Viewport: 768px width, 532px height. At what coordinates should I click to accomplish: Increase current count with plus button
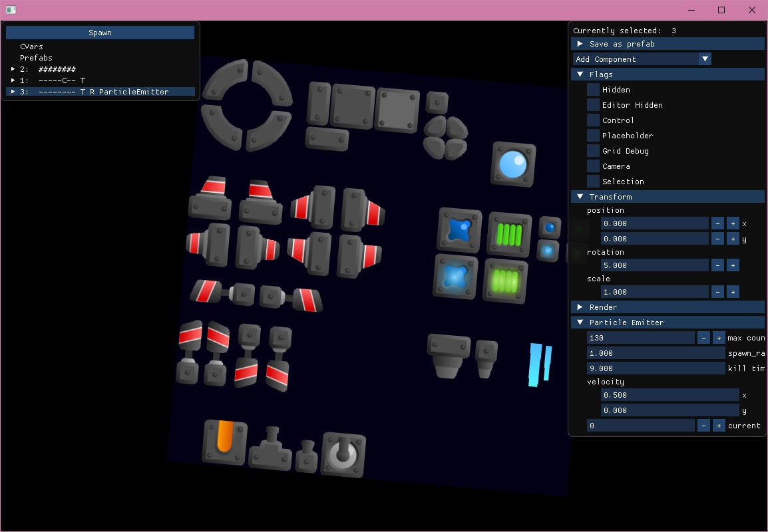[x=719, y=426]
